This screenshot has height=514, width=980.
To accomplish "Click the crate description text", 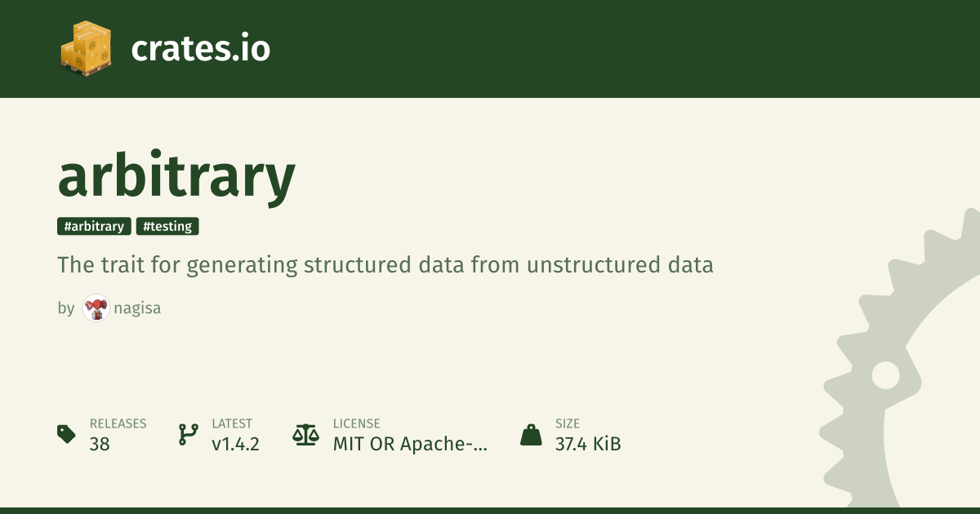I will pos(385,265).
